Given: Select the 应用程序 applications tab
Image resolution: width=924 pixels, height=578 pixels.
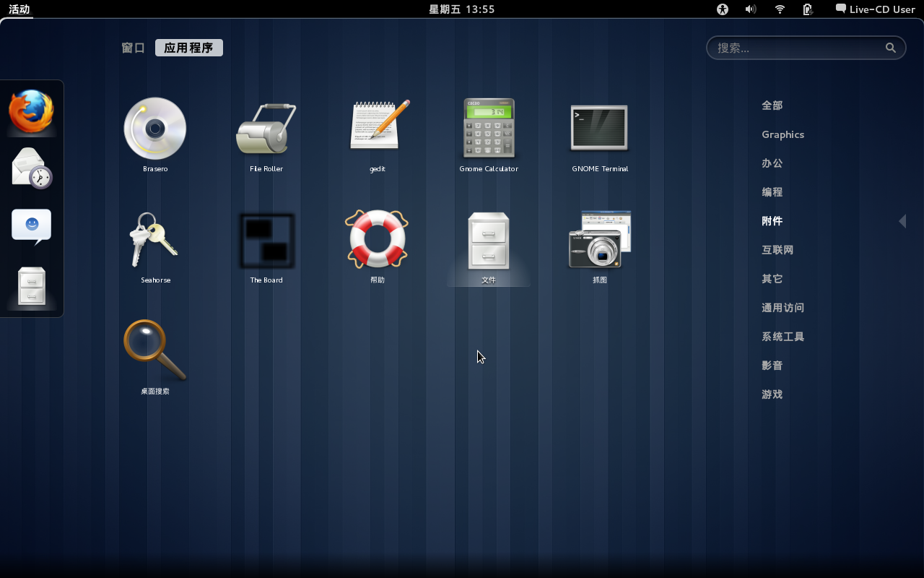Looking at the screenshot, I should pyautogui.click(x=189, y=48).
